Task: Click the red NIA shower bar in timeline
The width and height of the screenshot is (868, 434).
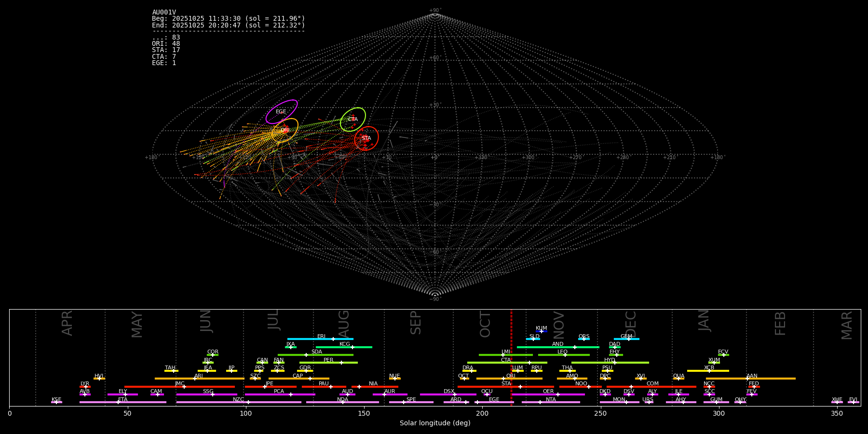Action: click(375, 387)
